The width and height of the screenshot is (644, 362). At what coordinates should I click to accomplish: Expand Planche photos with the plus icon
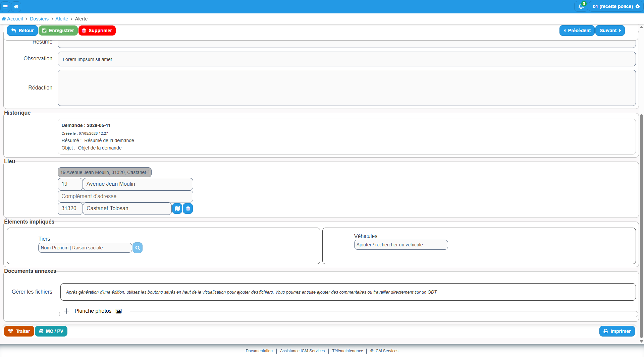click(66, 311)
